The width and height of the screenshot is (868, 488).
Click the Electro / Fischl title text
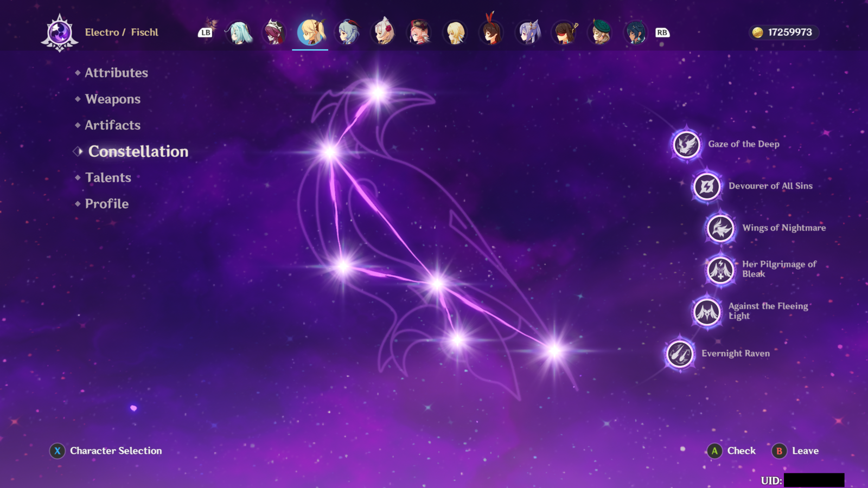[x=122, y=33]
